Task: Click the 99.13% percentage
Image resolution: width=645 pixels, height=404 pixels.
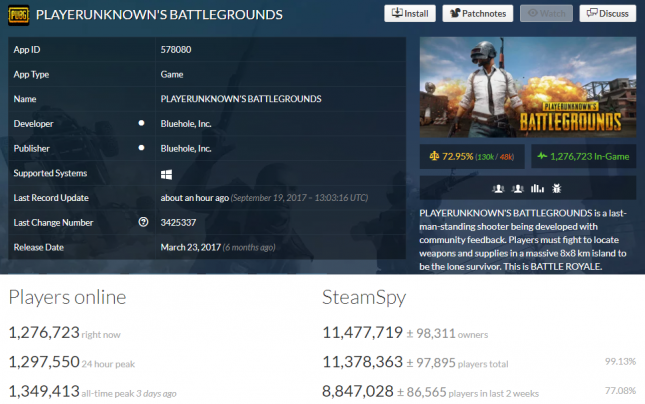Action: [620, 362]
